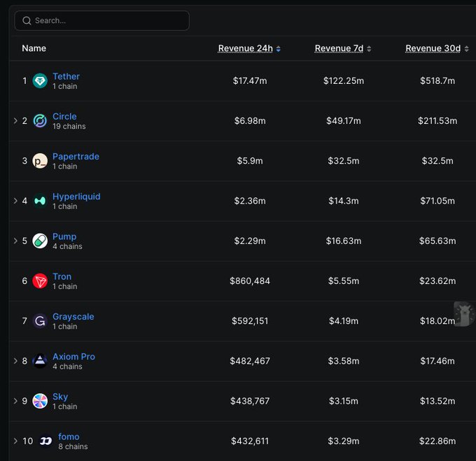Expand the Sky row chevron
This screenshot has height=461, width=476.
click(15, 401)
